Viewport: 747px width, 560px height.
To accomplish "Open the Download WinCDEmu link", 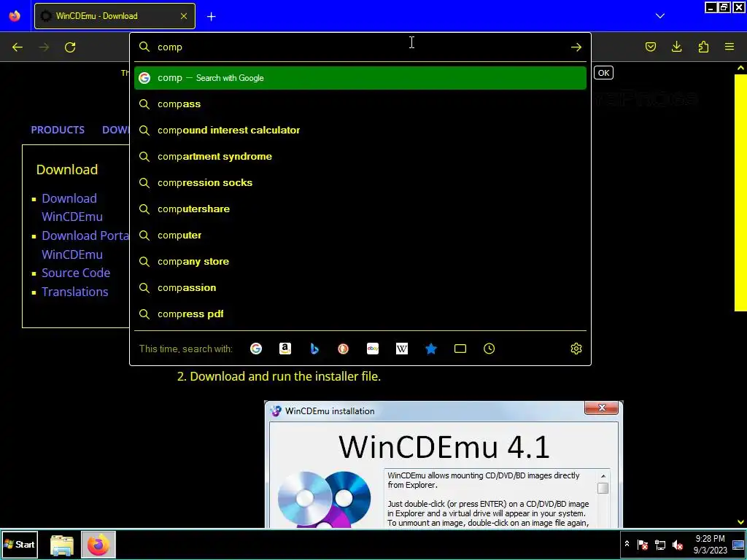I will [72, 207].
